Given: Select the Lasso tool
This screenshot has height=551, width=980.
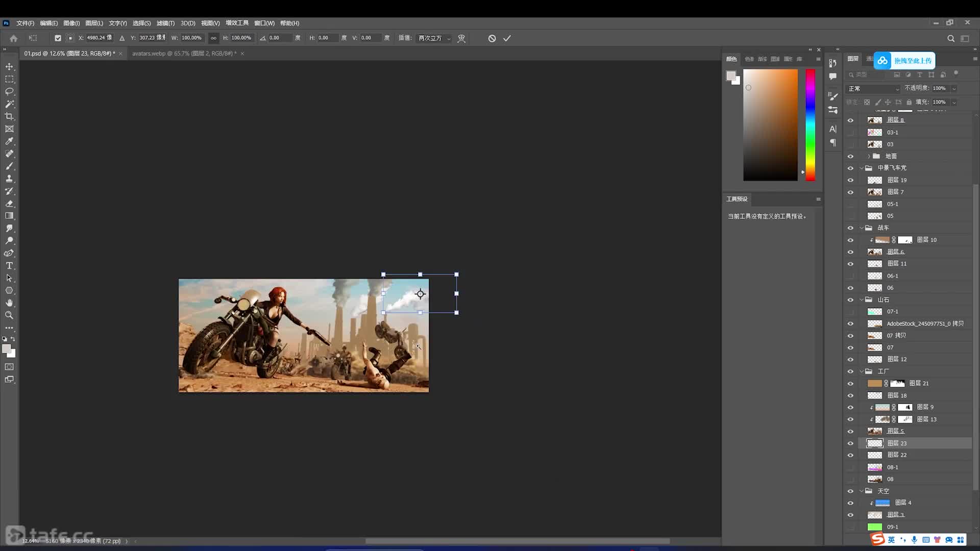Looking at the screenshot, I should pyautogui.click(x=9, y=91).
